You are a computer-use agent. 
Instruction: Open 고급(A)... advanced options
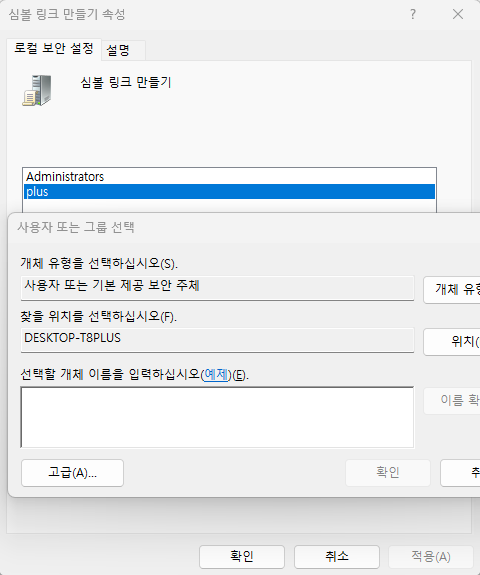pyautogui.click(x=73, y=473)
